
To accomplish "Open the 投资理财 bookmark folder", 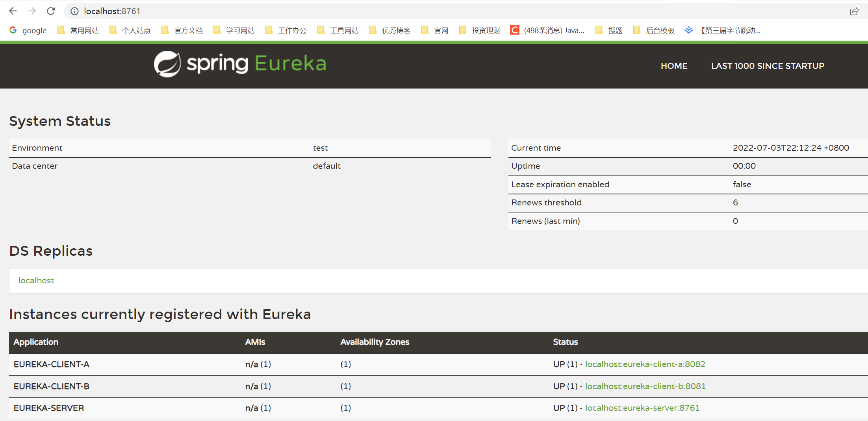I will [480, 30].
